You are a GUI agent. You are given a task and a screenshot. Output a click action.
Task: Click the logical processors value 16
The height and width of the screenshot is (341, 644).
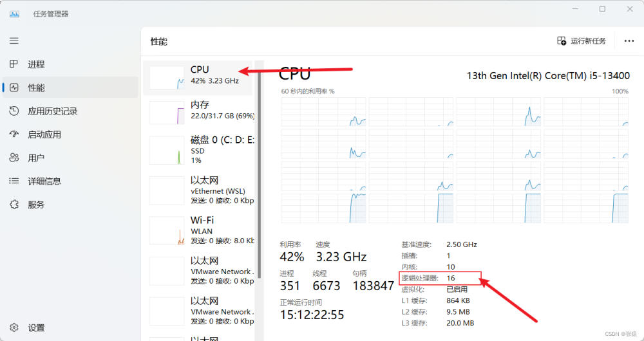[x=451, y=278]
